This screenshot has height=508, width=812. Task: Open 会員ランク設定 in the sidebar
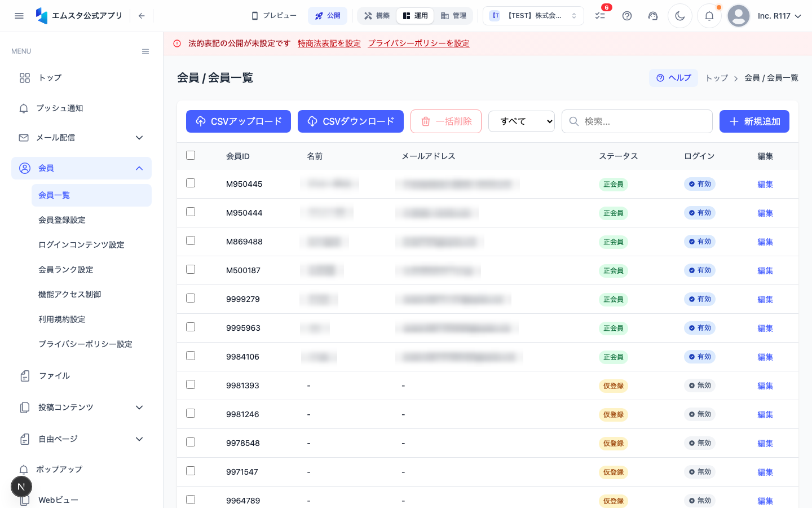coord(66,270)
